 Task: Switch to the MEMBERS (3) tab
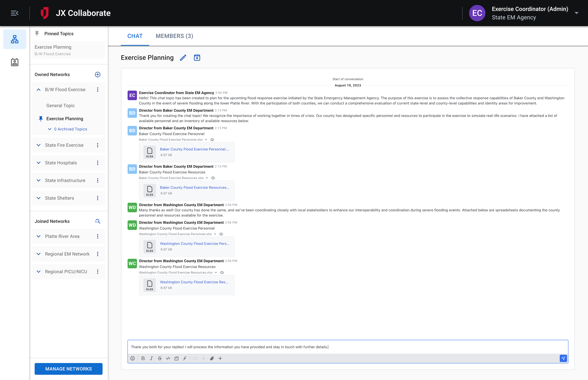(174, 36)
